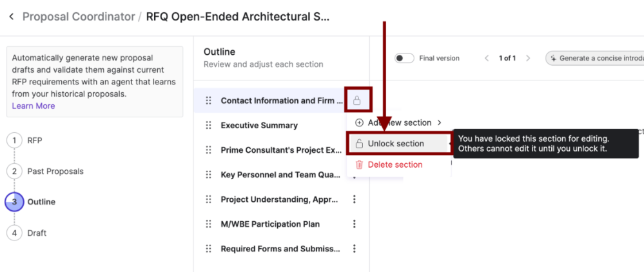Select Executive Summary section
This screenshot has height=272, width=644.
pyautogui.click(x=259, y=125)
